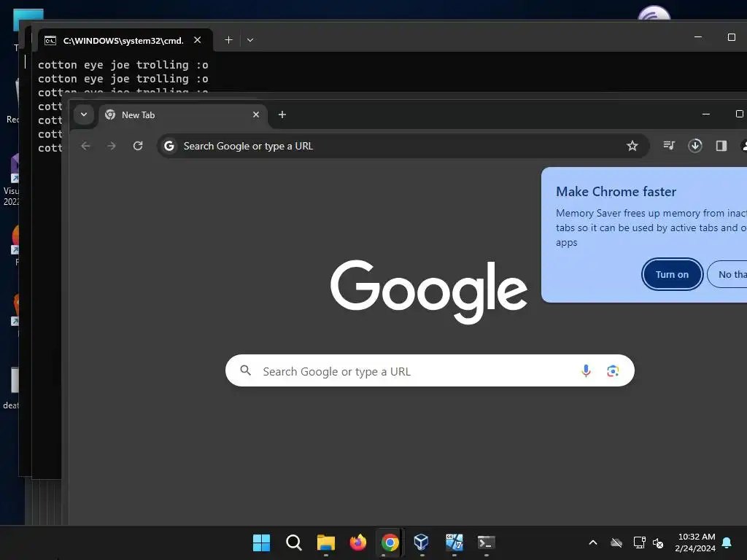Switch to Terminal on the taskbar
The width and height of the screenshot is (747, 560).
(x=486, y=542)
